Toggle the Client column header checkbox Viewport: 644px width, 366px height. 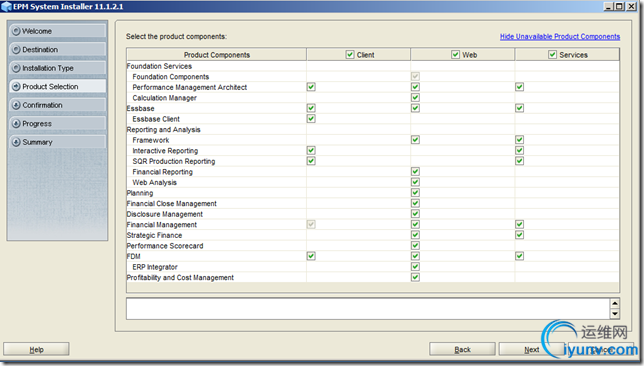pos(350,55)
